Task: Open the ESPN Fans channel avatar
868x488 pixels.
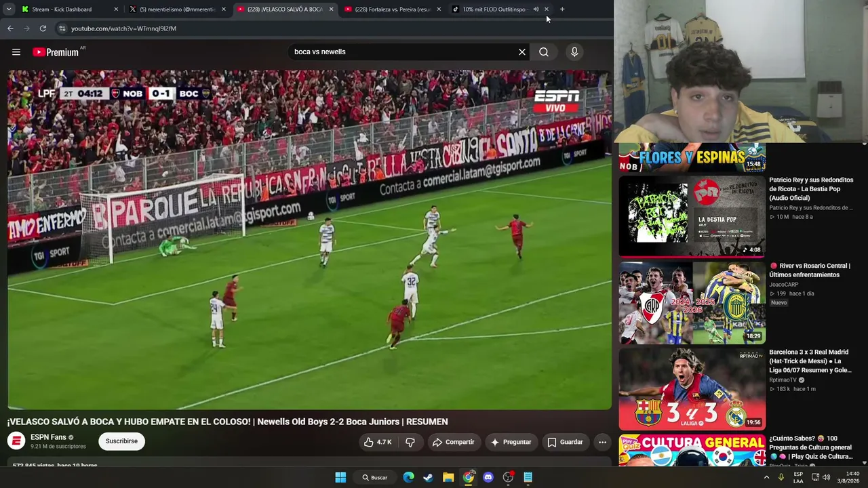Action: click(16, 441)
